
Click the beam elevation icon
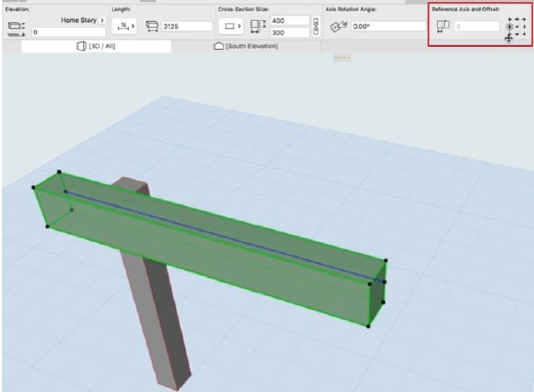tap(16, 29)
